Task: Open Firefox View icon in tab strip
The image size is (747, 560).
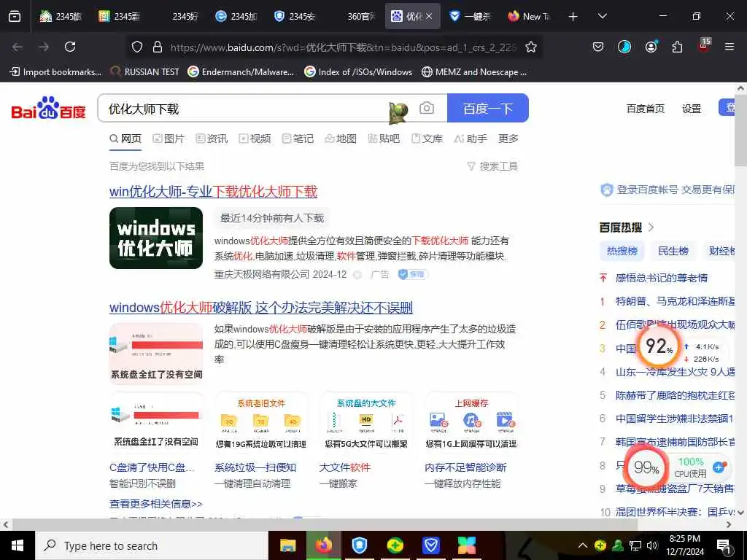Action: (15, 16)
